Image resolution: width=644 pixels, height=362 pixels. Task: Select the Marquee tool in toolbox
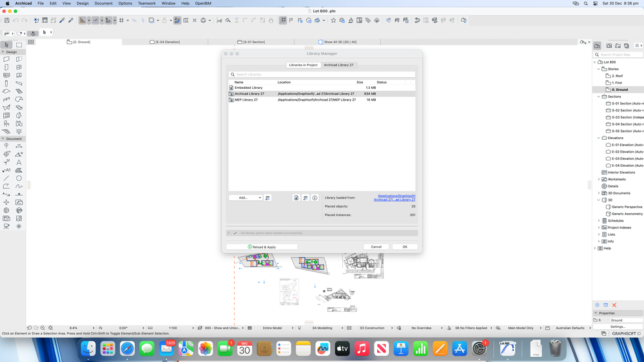[x=19, y=44]
